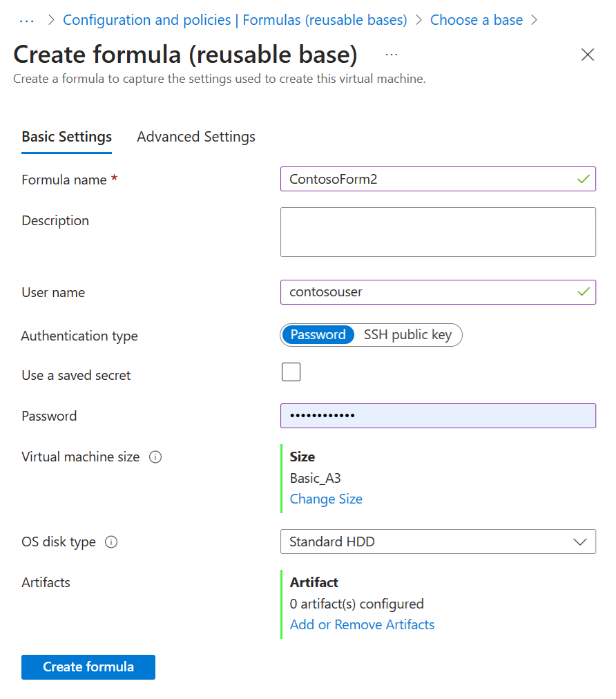This screenshot has height=699, width=616.
Task: Expand the collapsed breadcrumb ellipsis
Action: [x=27, y=20]
